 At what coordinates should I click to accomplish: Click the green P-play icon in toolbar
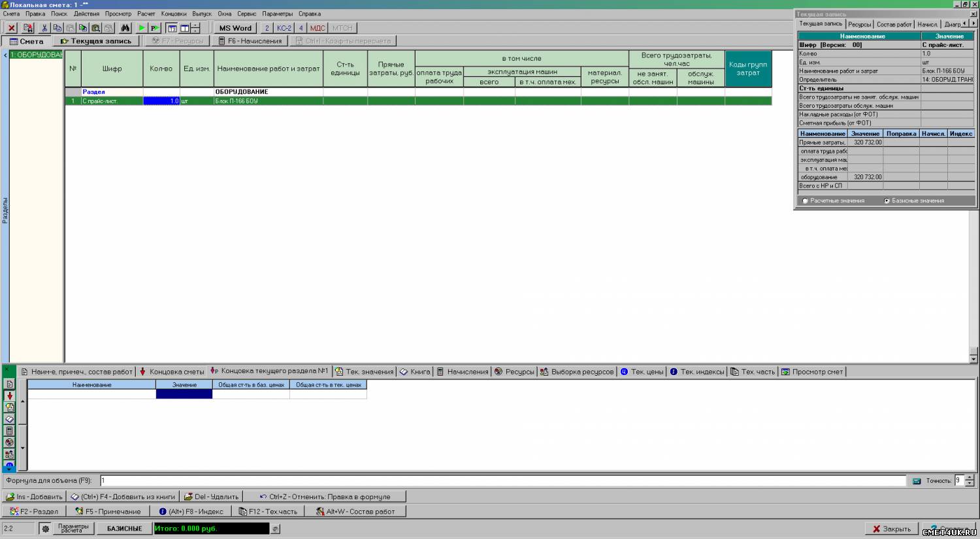pos(155,28)
